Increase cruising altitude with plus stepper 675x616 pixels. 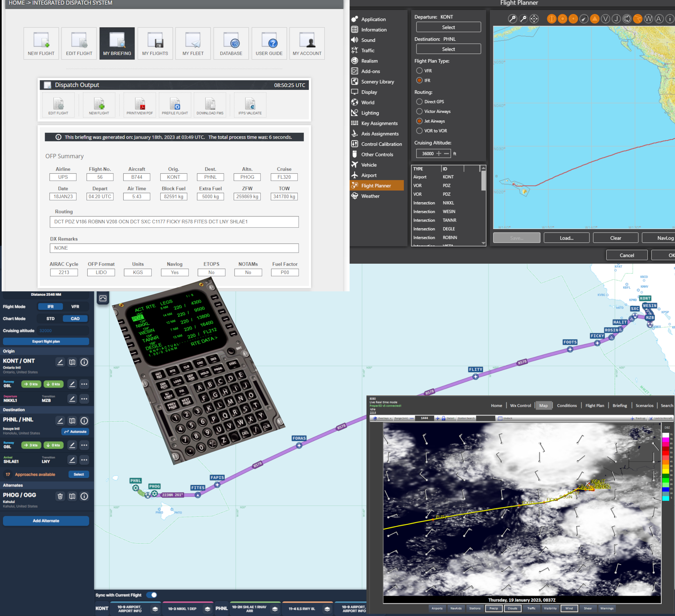tap(438, 154)
